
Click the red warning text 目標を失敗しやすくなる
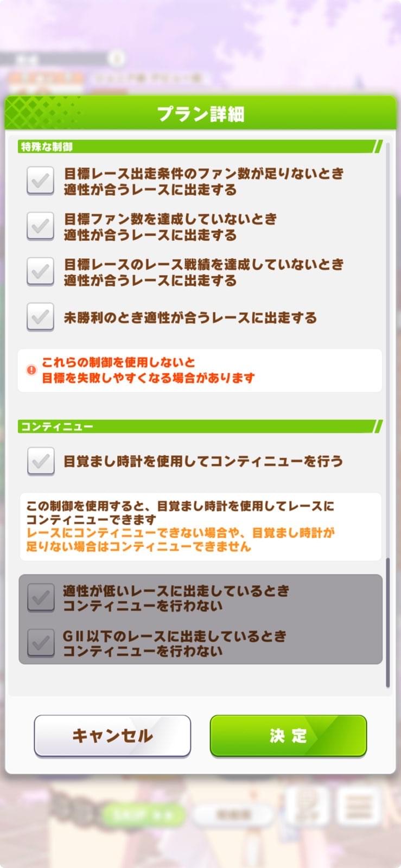(x=148, y=378)
